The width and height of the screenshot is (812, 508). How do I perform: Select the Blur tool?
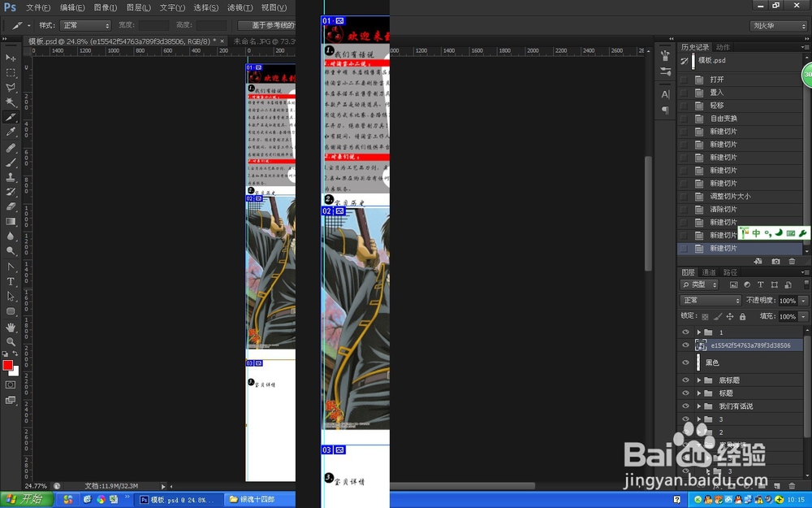(11, 237)
